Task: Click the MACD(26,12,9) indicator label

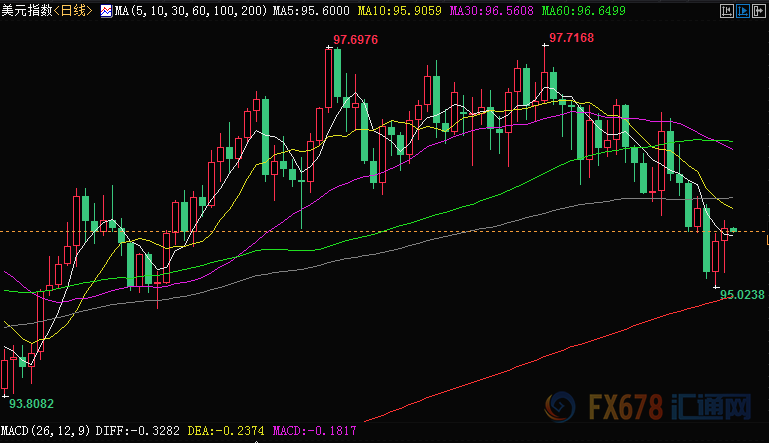Action: point(46,431)
